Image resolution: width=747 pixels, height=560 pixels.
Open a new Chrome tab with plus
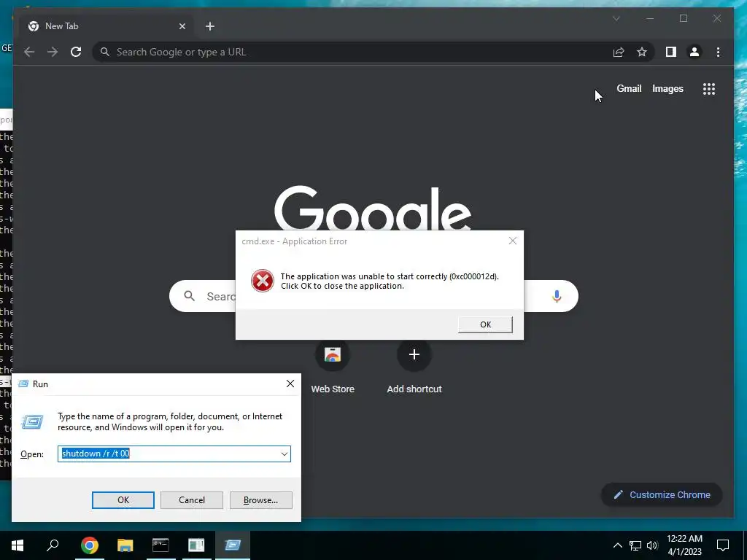[209, 26]
